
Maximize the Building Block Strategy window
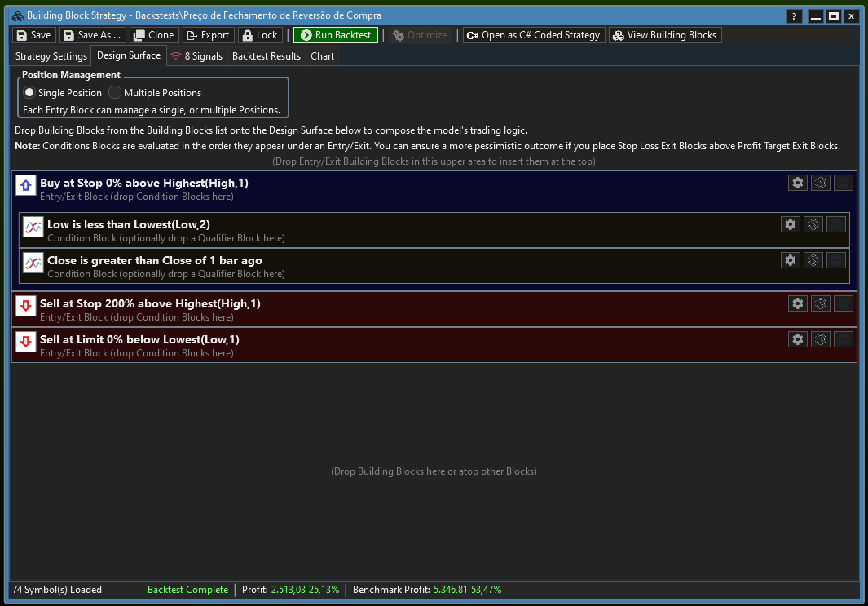pos(833,16)
